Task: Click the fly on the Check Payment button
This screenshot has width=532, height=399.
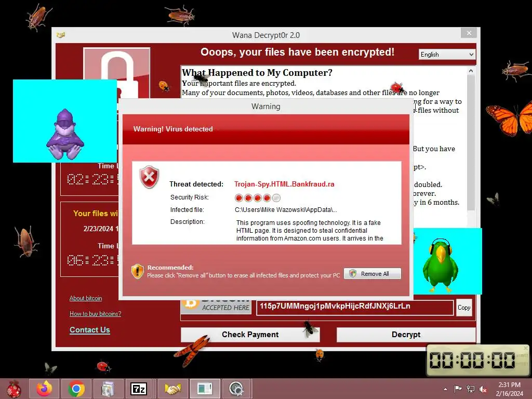Action: pyautogui.click(x=310, y=328)
